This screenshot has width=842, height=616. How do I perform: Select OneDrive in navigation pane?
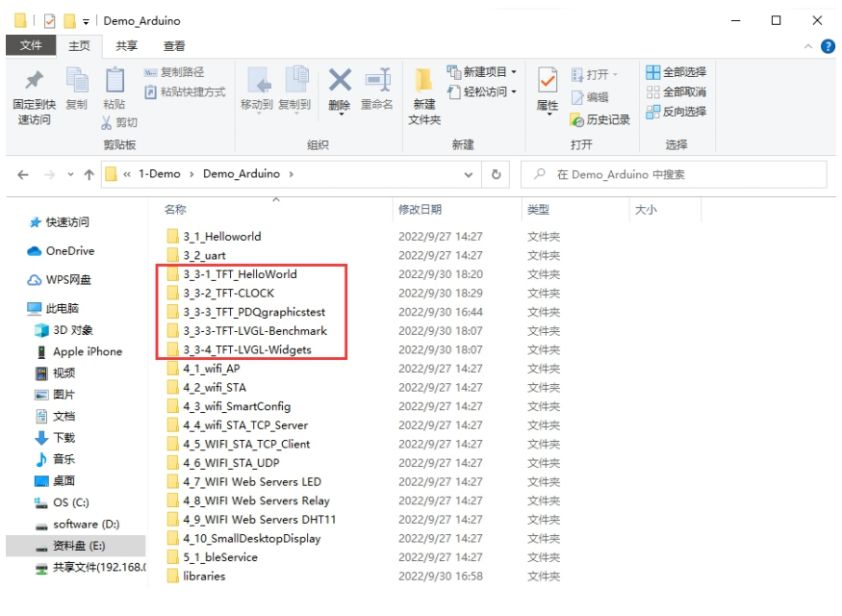click(x=69, y=251)
